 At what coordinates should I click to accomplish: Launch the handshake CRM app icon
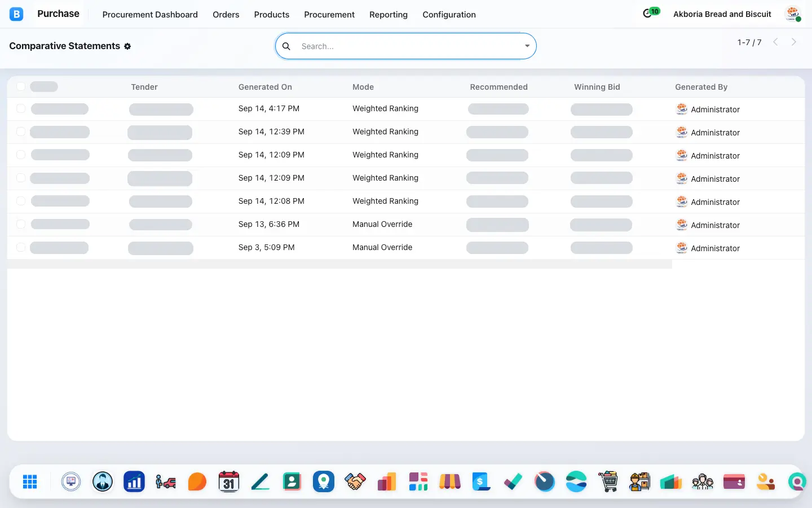[355, 481]
